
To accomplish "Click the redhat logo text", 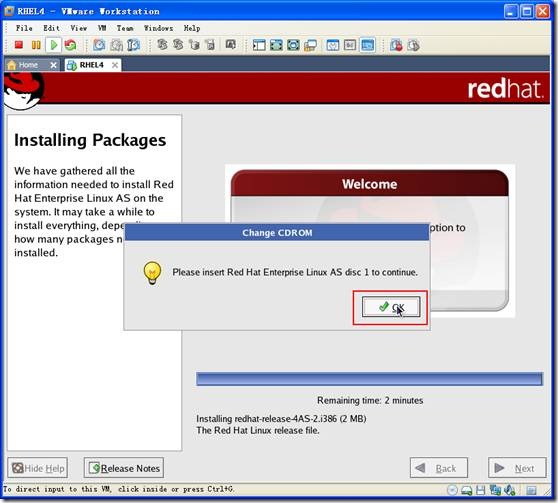I will click(505, 89).
